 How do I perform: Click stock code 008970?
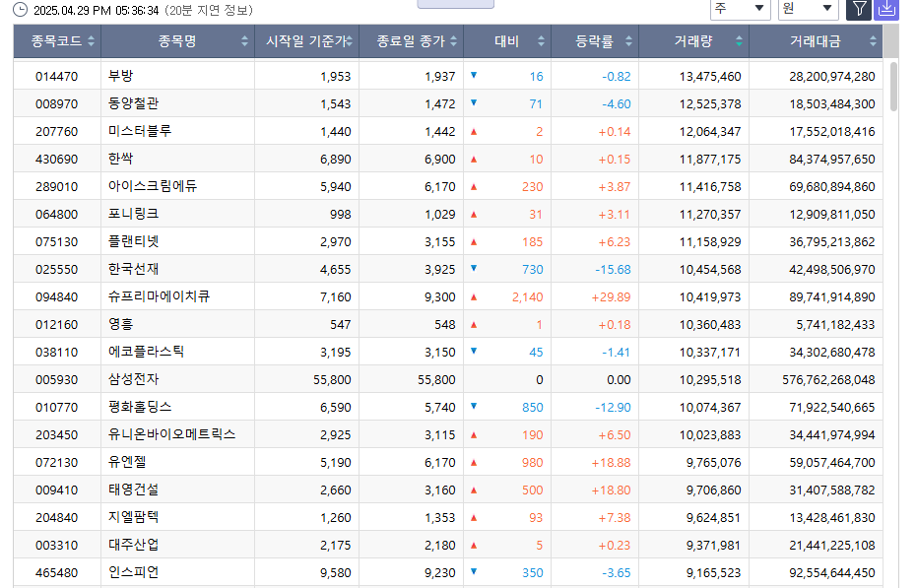tap(57, 104)
